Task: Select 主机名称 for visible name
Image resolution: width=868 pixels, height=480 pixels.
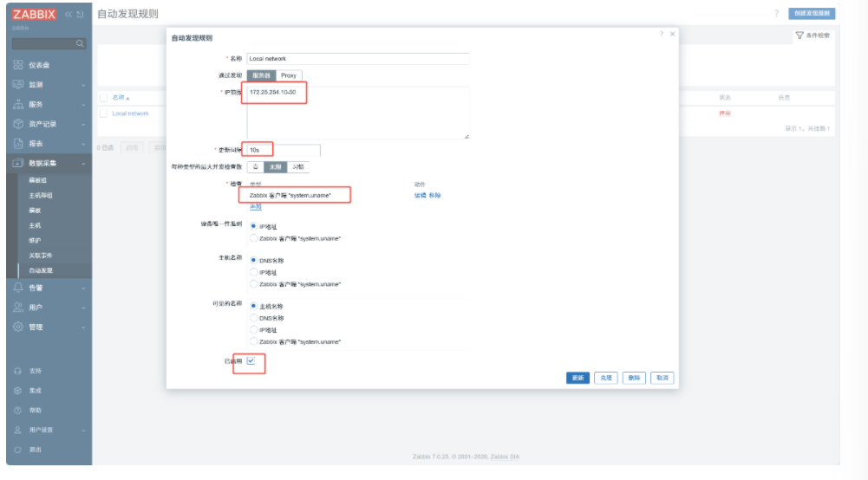Action: point(253,306)
